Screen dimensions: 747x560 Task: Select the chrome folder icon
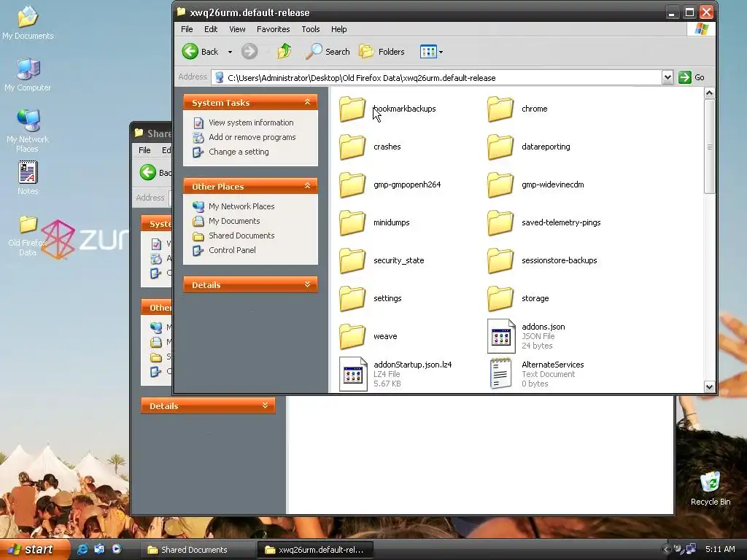pyautogui.click(x=500, y=109)
